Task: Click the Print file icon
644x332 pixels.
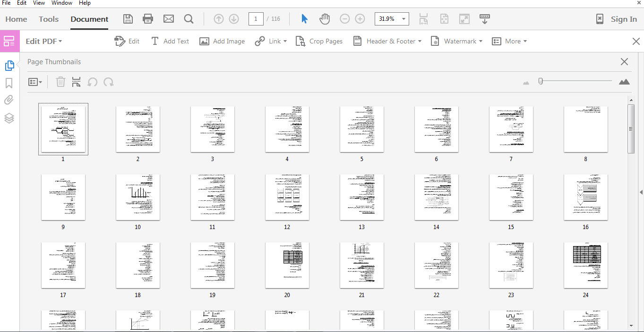Action: click(148, 19)
